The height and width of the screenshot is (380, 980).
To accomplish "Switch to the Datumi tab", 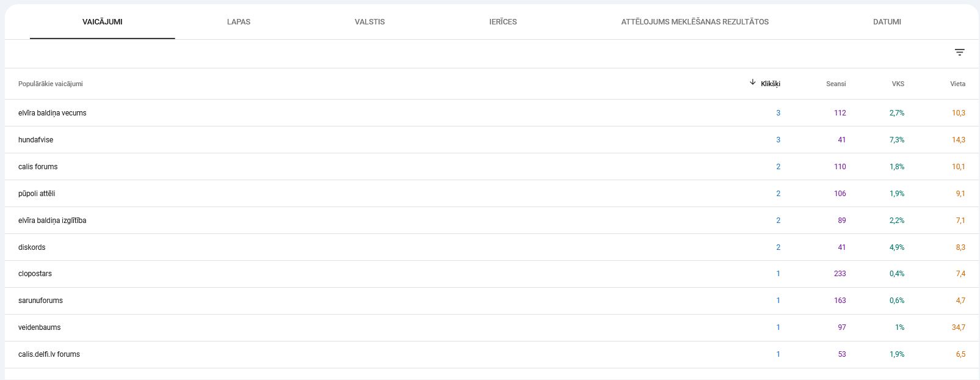I will (x=887, y=22).
